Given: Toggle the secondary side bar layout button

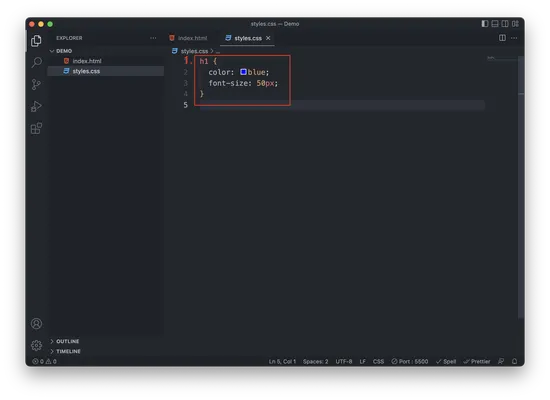Looking at the screenshot, I should coord(505,24).
